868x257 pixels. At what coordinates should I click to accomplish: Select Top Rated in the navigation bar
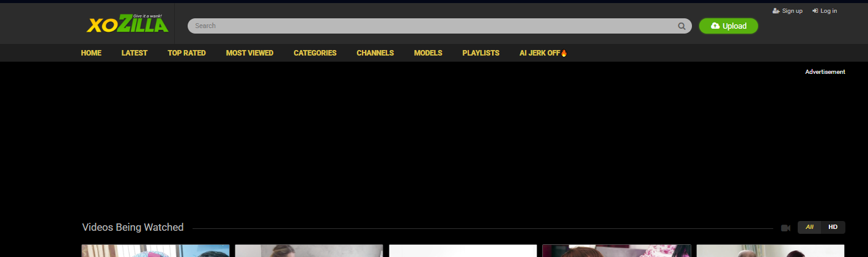point(186,53)
